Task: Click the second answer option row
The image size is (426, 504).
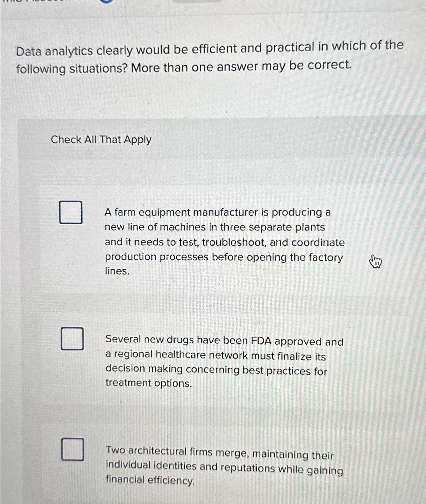Action: [202, 359]
